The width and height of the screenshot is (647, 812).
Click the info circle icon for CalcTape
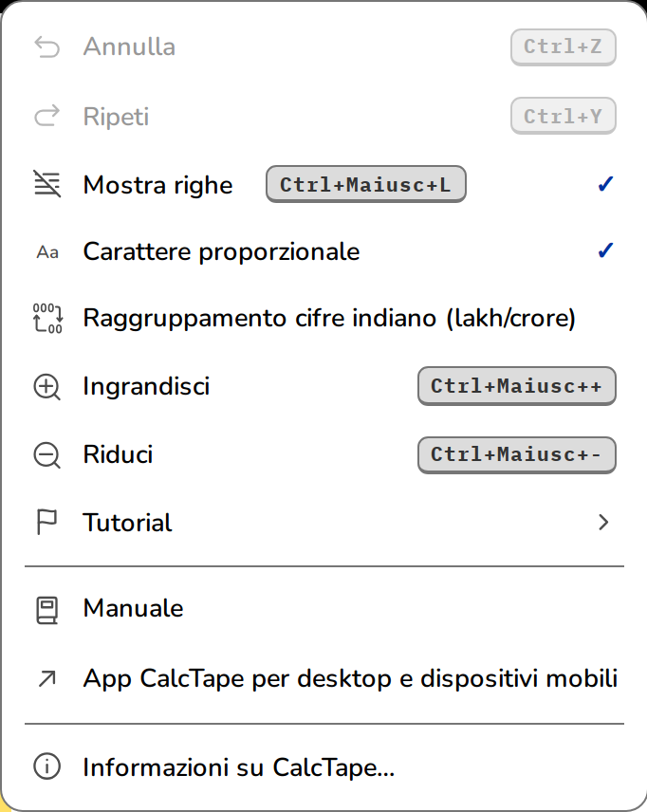pyautogui.click(x=47, y=766)
